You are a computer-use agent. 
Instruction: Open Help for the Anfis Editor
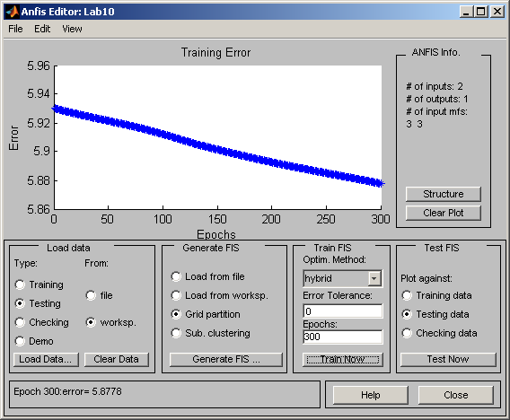tap(371, 395)
